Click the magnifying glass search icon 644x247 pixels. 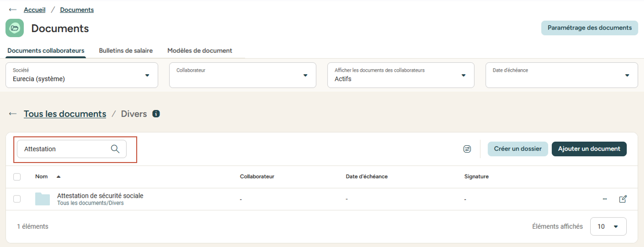point(115,149)
